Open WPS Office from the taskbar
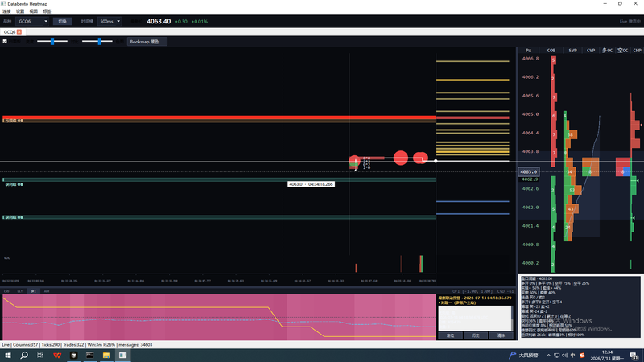This screenshot has height=362, width=644. tap(57, 355)
